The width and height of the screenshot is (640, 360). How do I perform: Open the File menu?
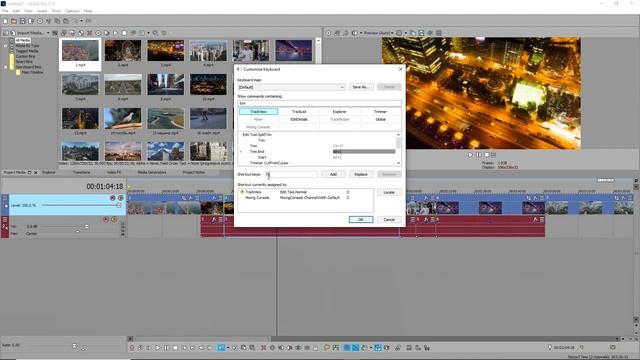[x=5, y=11]
